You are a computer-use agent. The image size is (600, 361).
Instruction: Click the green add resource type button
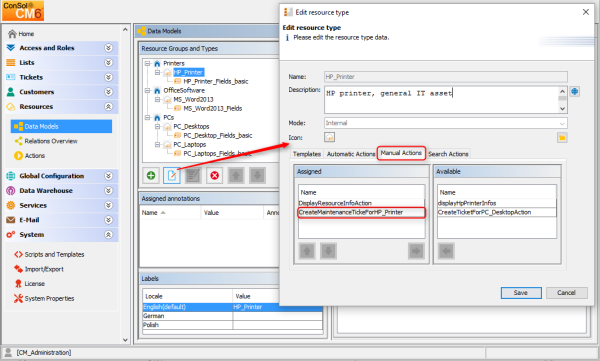pos(151,176)
